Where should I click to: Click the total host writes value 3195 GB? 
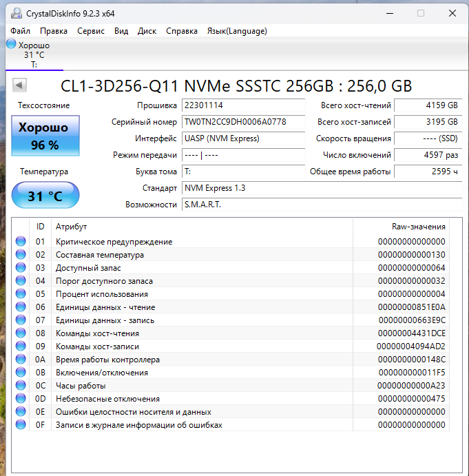pyautogui.click(x=428, y=122)
